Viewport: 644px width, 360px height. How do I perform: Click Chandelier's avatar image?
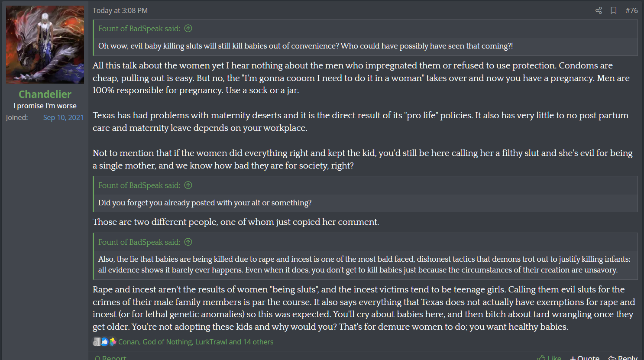coord(45,45)
